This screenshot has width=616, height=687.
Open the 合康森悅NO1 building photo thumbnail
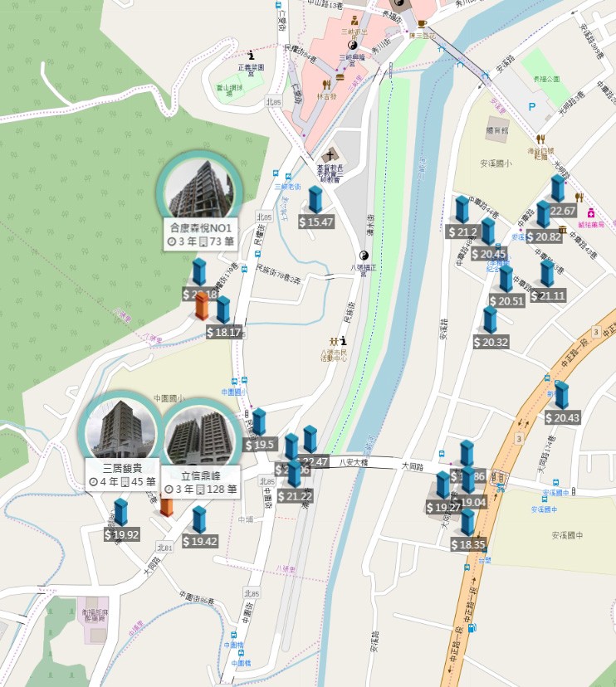[199, 188]
